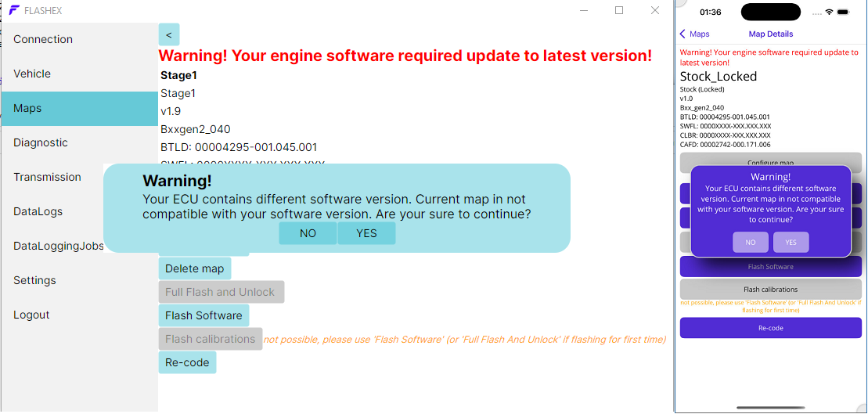Open Settings from the sidebar
This screenshot has height=414, width=868.
click(34, 280)
